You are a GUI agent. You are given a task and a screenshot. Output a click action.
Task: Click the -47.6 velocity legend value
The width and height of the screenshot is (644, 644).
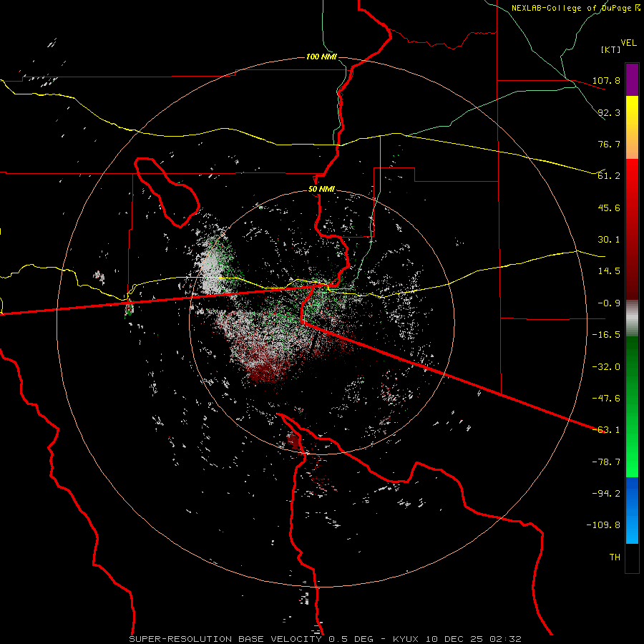(x=606, y=399)
